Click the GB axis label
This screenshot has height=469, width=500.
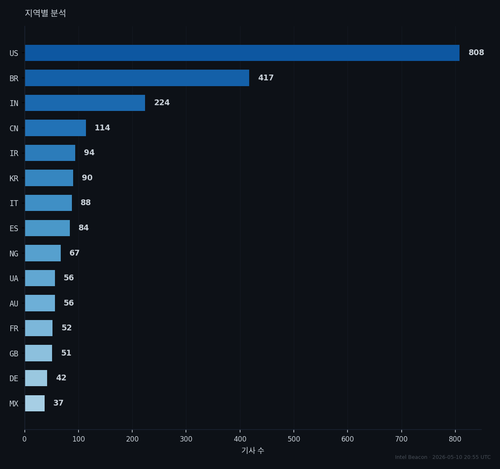[14, 354]
